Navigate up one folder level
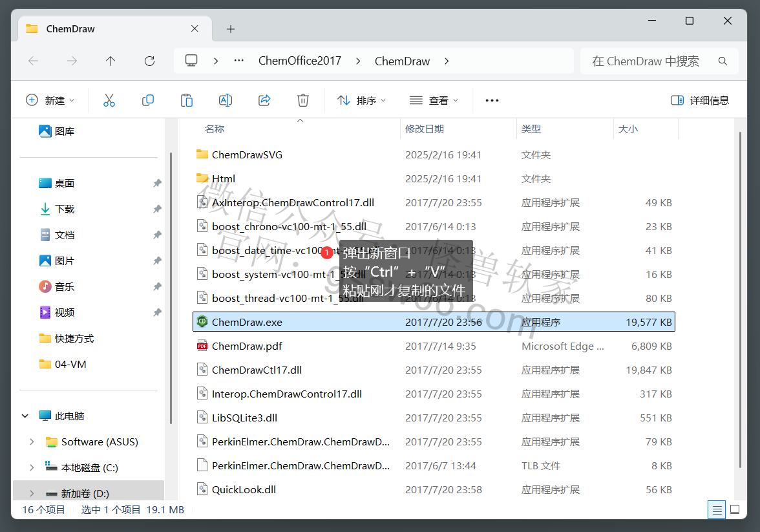This screenshot has width=760, height=532. [111, 61]
